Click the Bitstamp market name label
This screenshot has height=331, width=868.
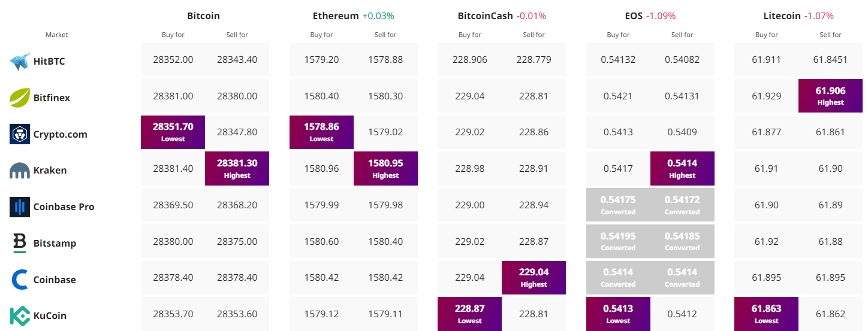(55, 244)
